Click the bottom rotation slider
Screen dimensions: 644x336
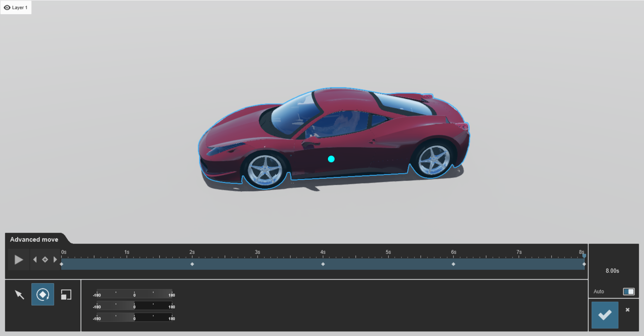pyautogui.click(x=134, y=317)
